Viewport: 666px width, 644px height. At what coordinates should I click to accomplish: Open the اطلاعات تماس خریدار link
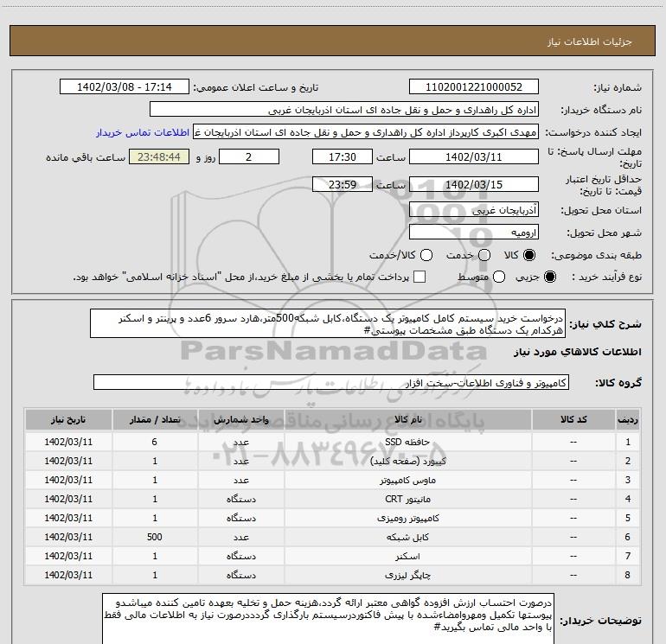(x=143, y=132)
